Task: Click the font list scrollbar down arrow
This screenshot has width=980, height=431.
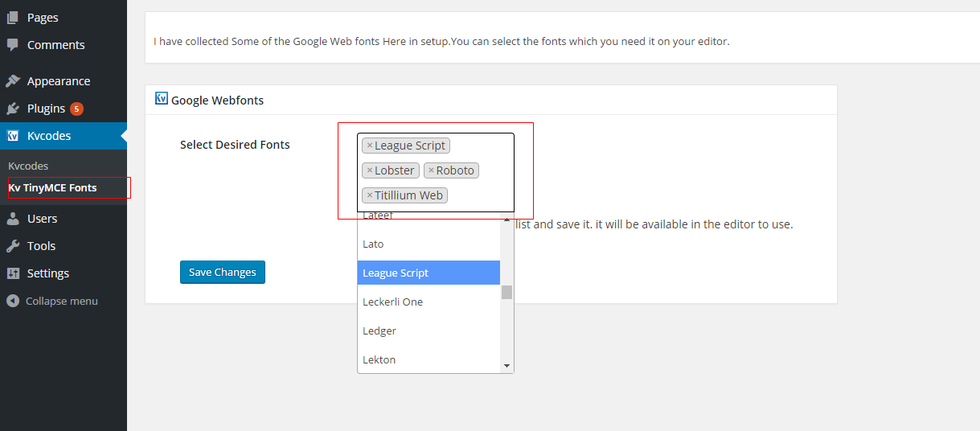Action: [506, 366]
